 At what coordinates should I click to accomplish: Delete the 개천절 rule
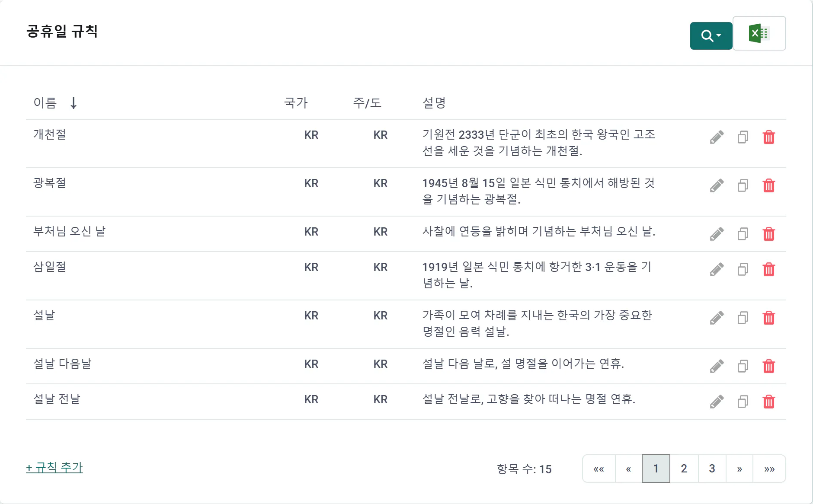(x=769, y=137)
